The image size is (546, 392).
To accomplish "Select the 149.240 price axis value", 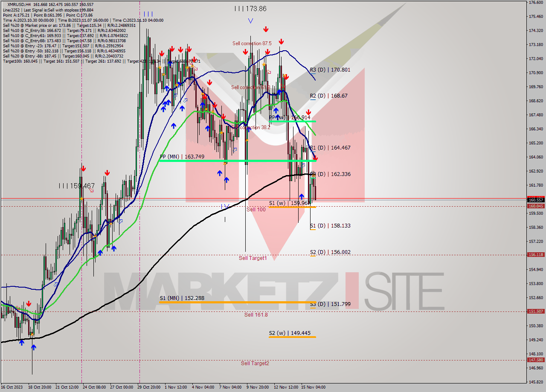I will [x=536, y=340].
